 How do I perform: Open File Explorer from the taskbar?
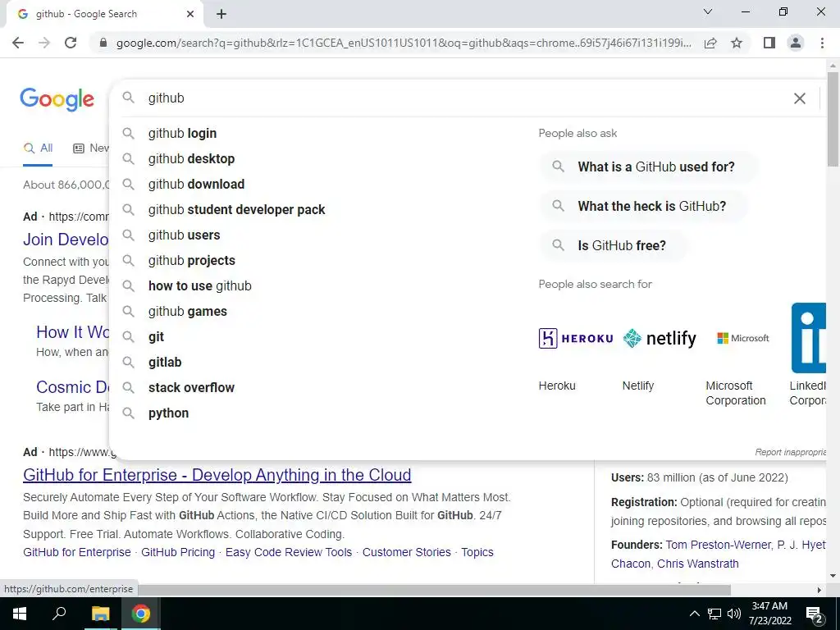(100, 614)
